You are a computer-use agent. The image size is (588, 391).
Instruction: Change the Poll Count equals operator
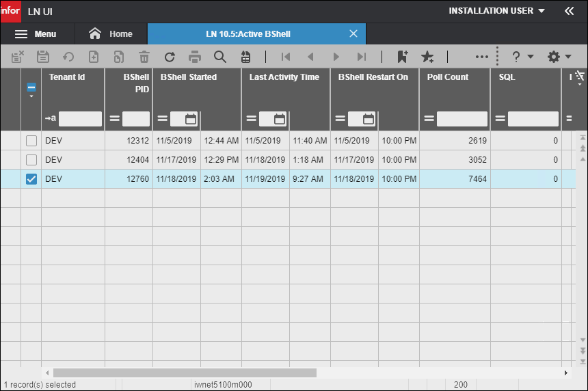(429, 118)
